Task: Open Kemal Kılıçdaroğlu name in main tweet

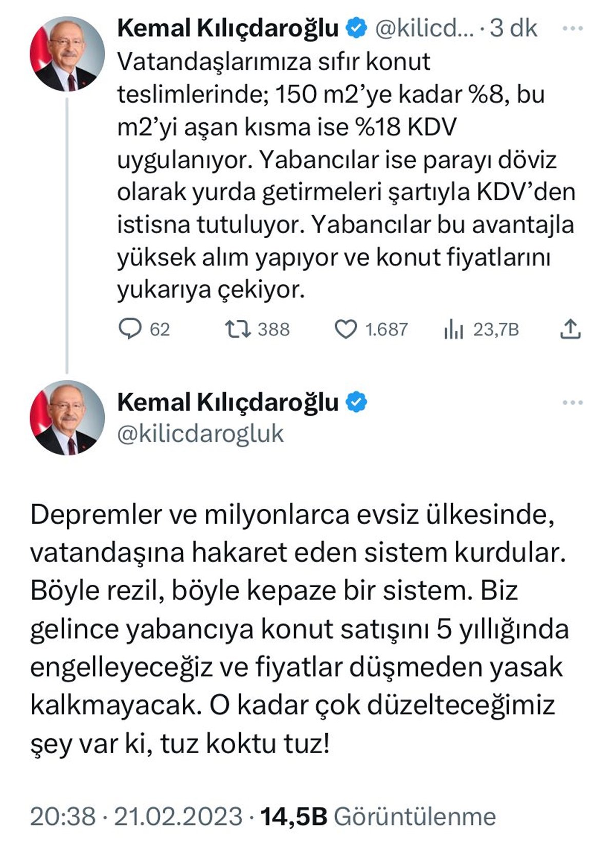Action: 228,402
